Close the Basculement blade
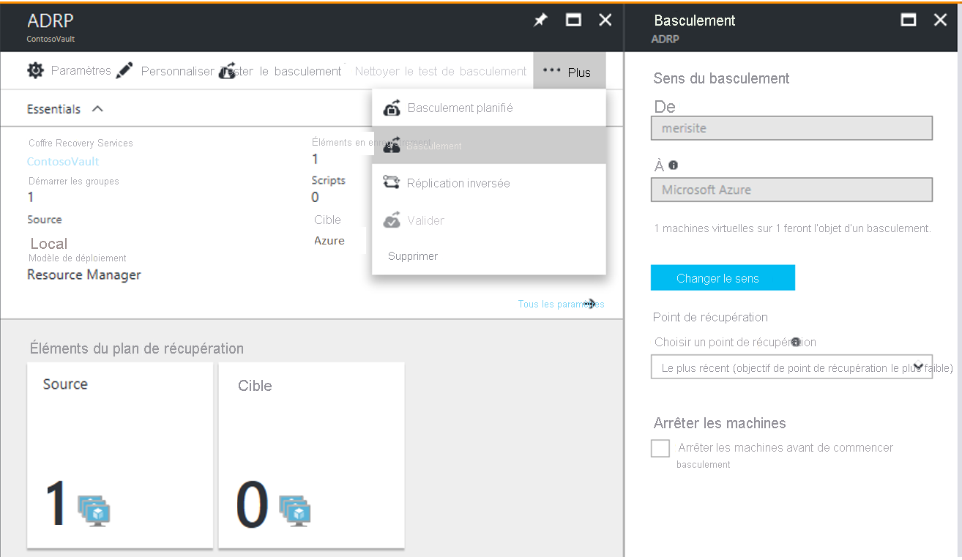 941,20
